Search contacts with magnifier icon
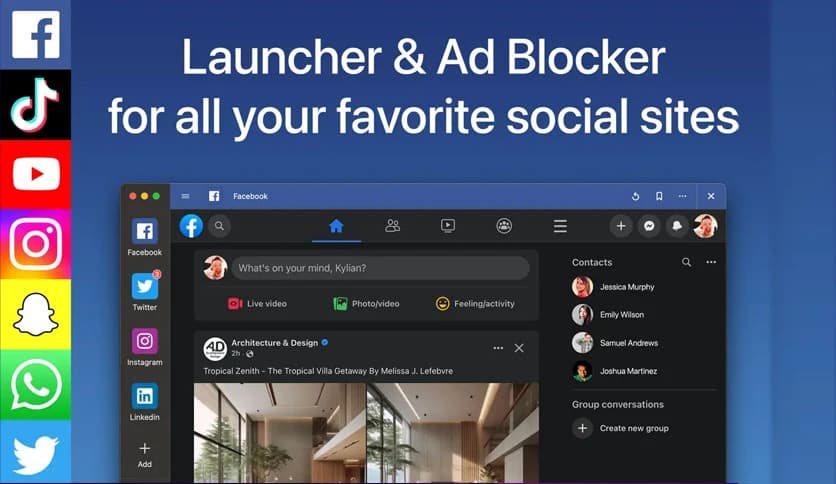 click(x=687, y=262)
